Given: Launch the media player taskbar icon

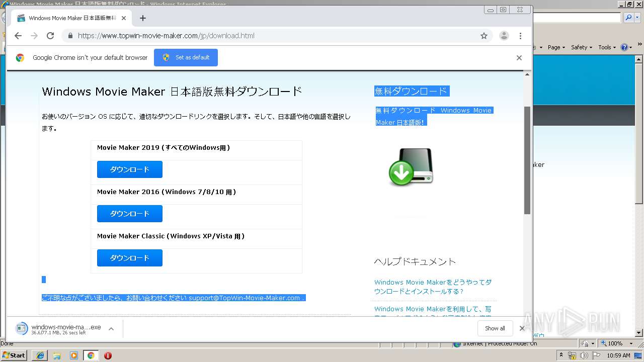Looking at the screenshot, I should [74, 355].
